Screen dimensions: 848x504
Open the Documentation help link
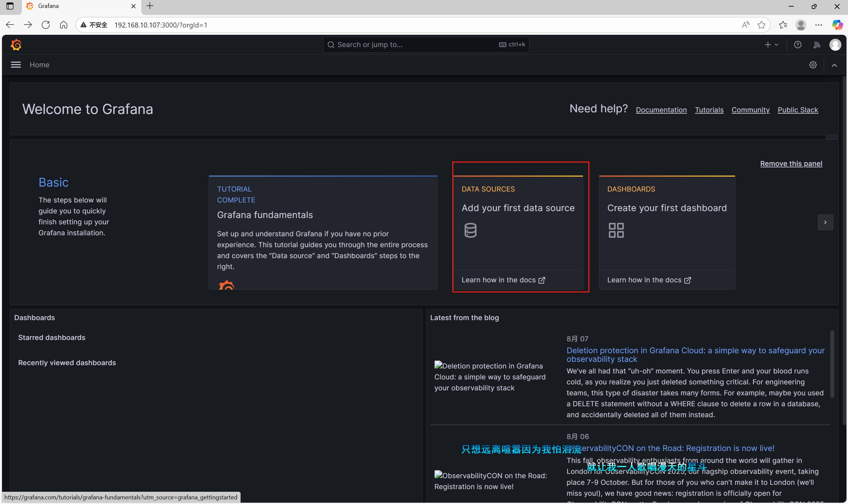pyautogui.click(x=661, y=110)
